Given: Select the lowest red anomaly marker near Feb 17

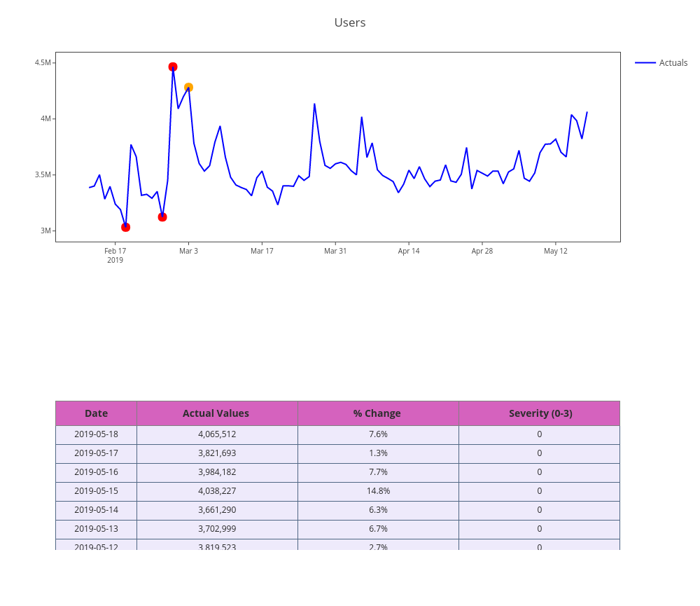Looking at the screenshot, I should (x=125, y=227).
